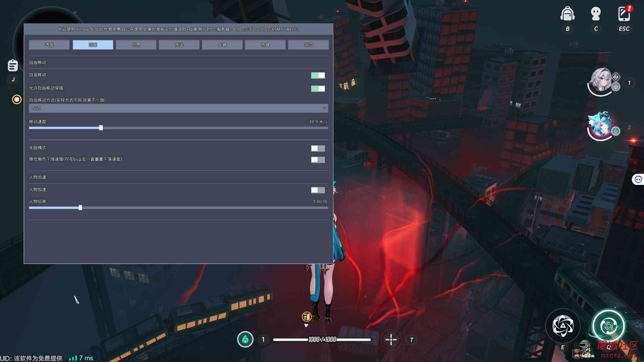Screen dimensions: 644x362
Task: Open the 传送 teleport tab
Action: click(179, 45)
